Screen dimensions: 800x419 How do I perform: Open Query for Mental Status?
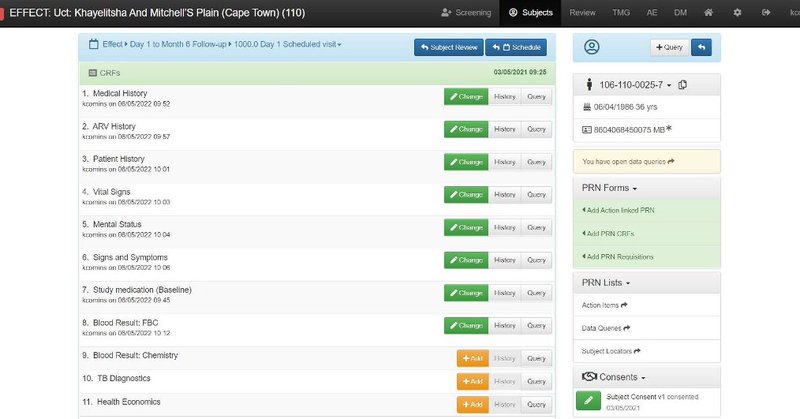point(536,227)
